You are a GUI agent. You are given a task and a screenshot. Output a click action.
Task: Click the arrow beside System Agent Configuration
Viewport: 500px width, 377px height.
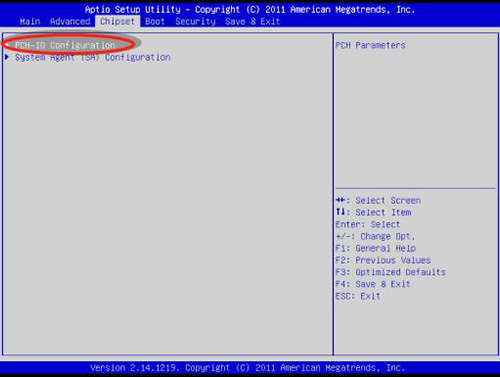pyautogui.click(x=7, y=57)
